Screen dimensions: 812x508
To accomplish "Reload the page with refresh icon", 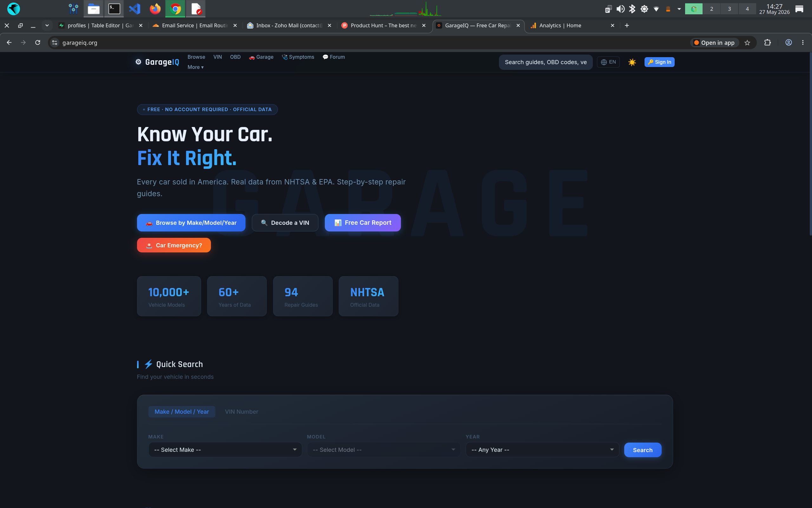I will tap(37, 43).
